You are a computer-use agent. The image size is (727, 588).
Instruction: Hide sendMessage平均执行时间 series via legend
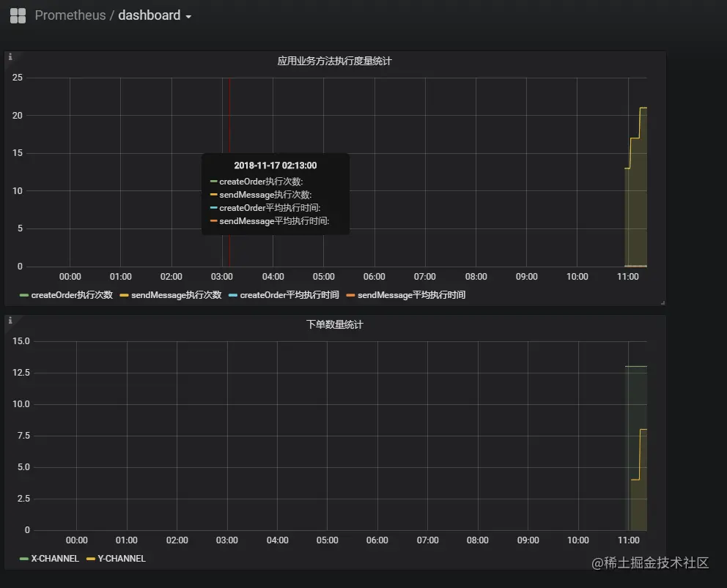click(412, 295)
